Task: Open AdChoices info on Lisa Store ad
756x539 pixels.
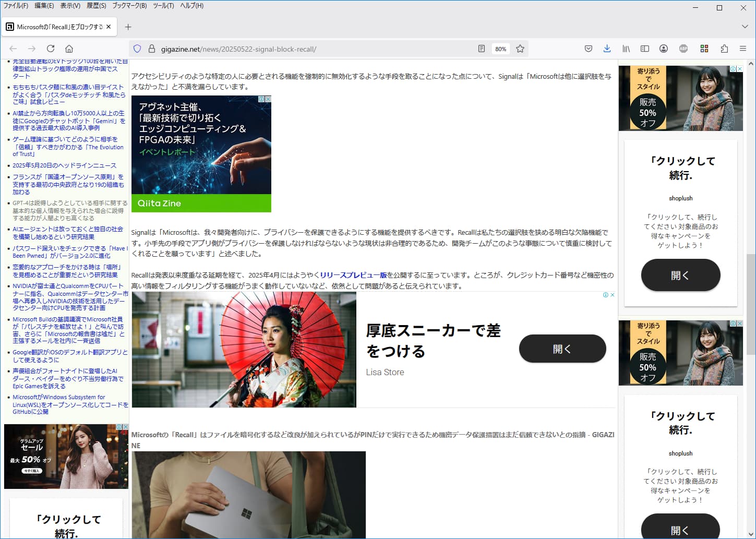Action: pyautogui.click(x=606, y=295)
